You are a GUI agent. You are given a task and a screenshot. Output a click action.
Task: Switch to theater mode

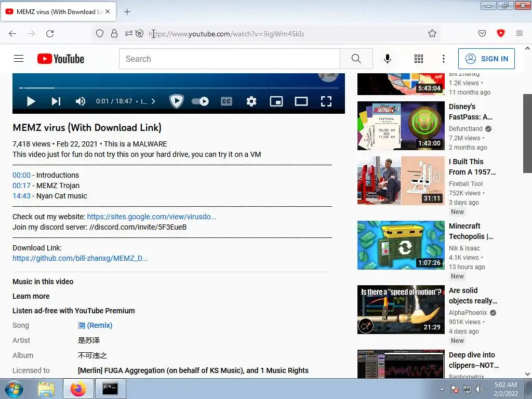(301, 101)
